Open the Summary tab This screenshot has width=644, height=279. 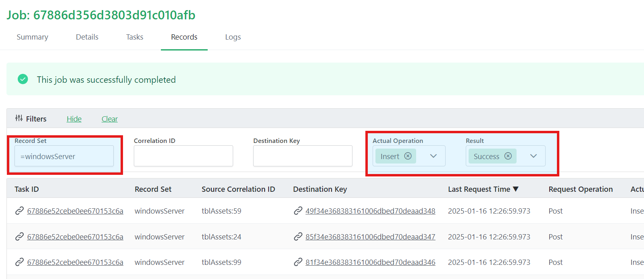point(32,37)
